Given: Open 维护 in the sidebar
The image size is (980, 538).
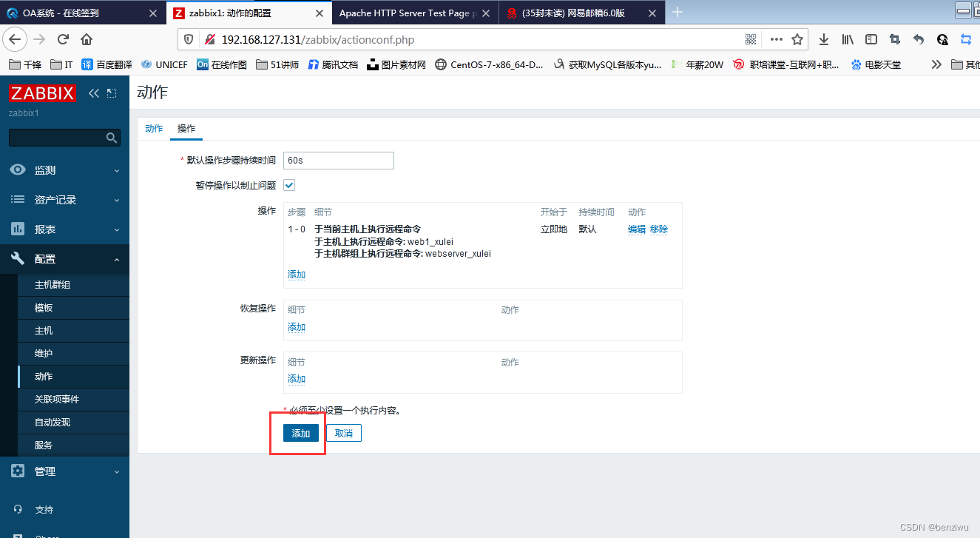Looking at the screenshot, I should pos(73,354).
